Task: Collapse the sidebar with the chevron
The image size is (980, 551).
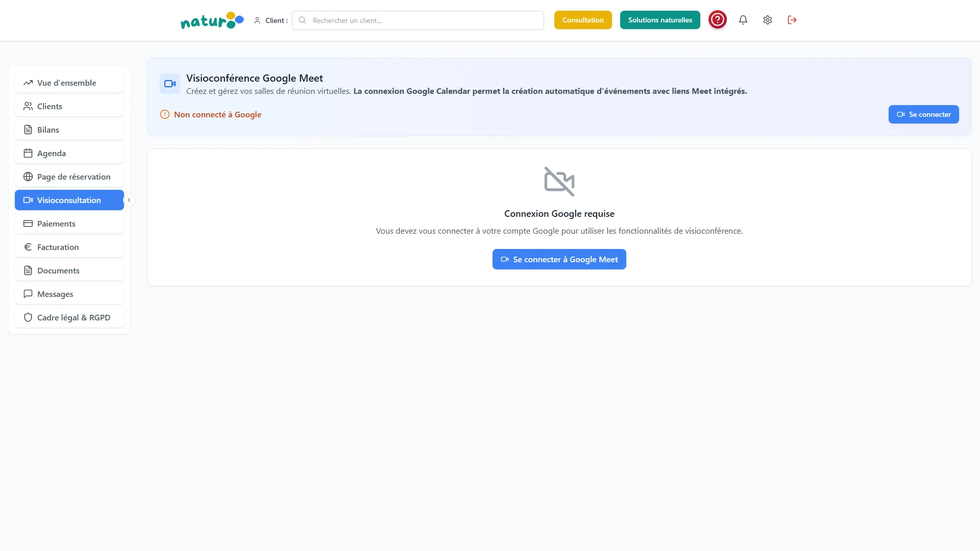Action: pos(129,200)
